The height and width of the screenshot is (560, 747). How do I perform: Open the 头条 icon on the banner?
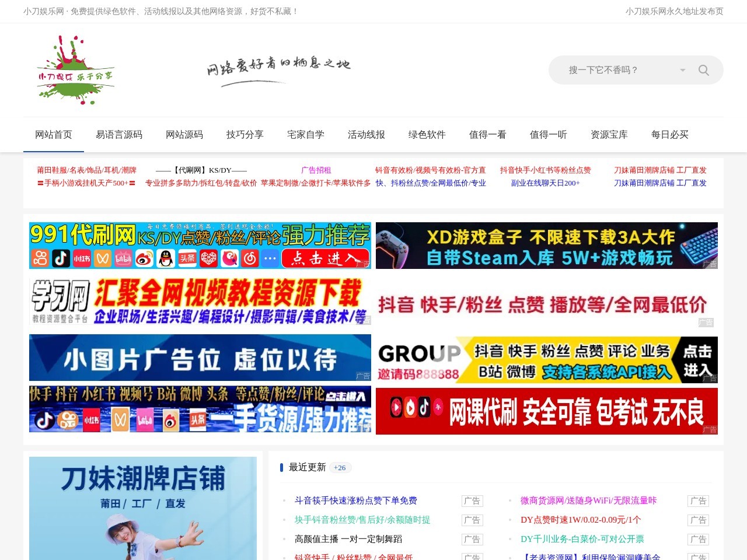186,258
